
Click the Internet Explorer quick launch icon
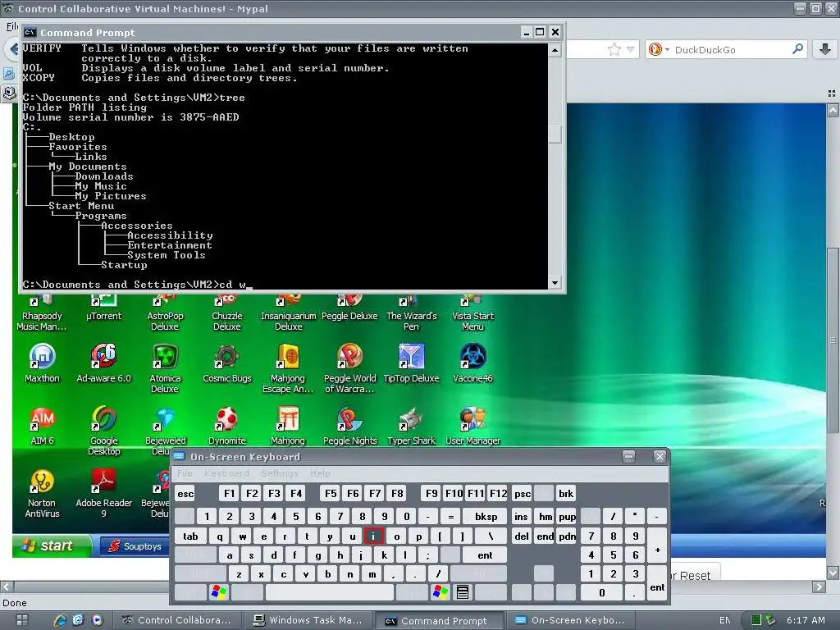pyautogui.click(x=60, y=620)
